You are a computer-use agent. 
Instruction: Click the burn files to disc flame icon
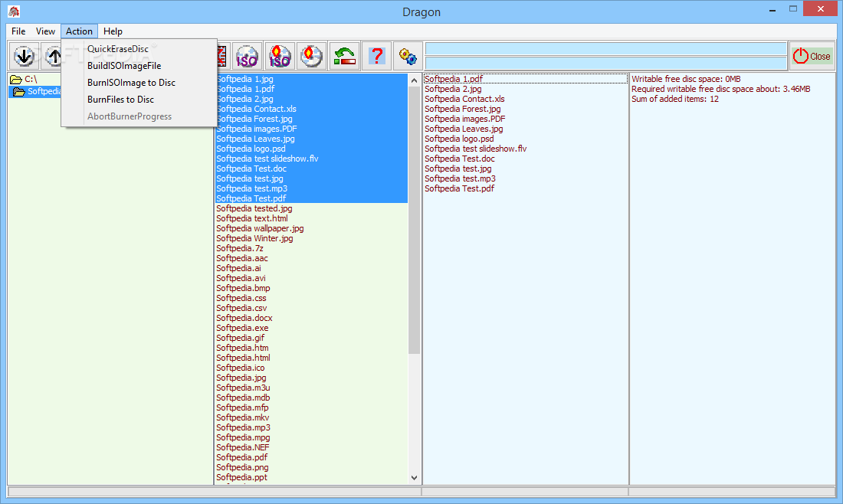312,56
